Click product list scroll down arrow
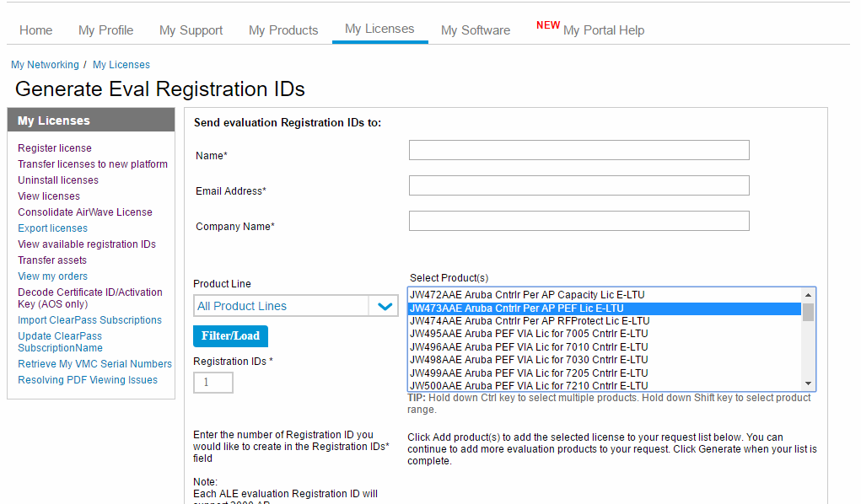 pos(808,383)
